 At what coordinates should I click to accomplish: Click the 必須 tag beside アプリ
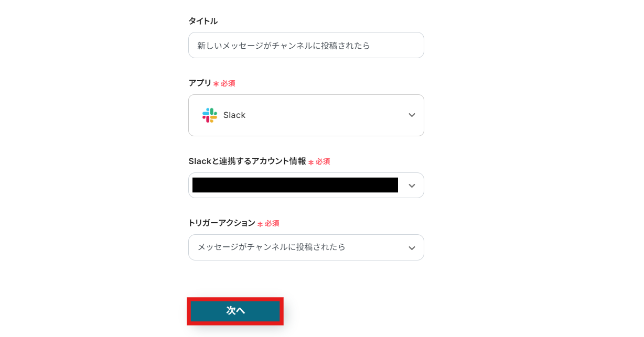tap(228, 83)
